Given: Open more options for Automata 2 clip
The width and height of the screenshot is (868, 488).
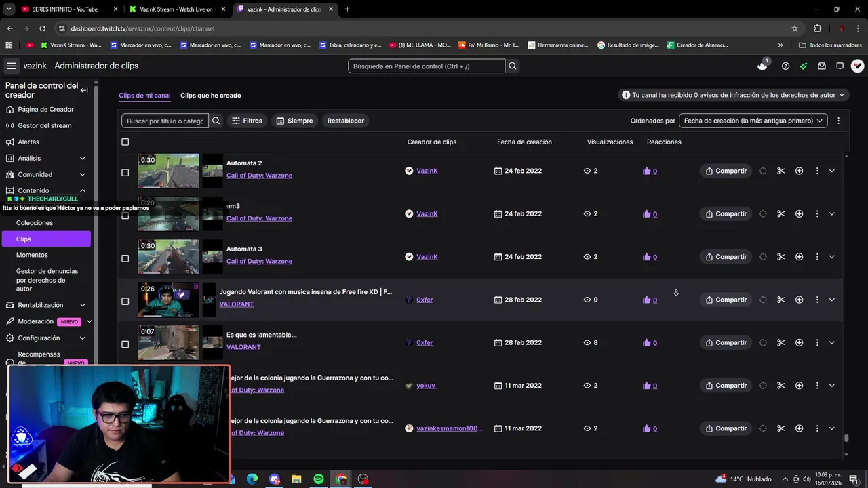Looking at the screenshot, I should [x=817, y=171].
